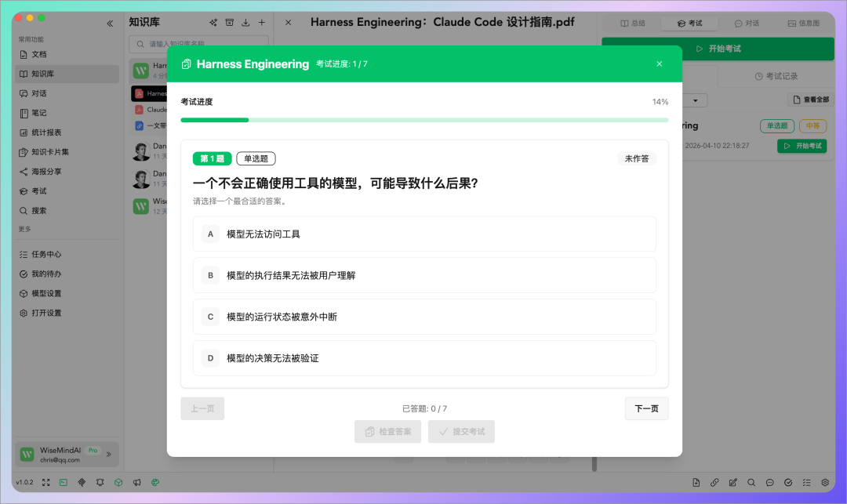Click the green cube icon in status bar
The width and height of the screenshot is (847, 504).
118,482
